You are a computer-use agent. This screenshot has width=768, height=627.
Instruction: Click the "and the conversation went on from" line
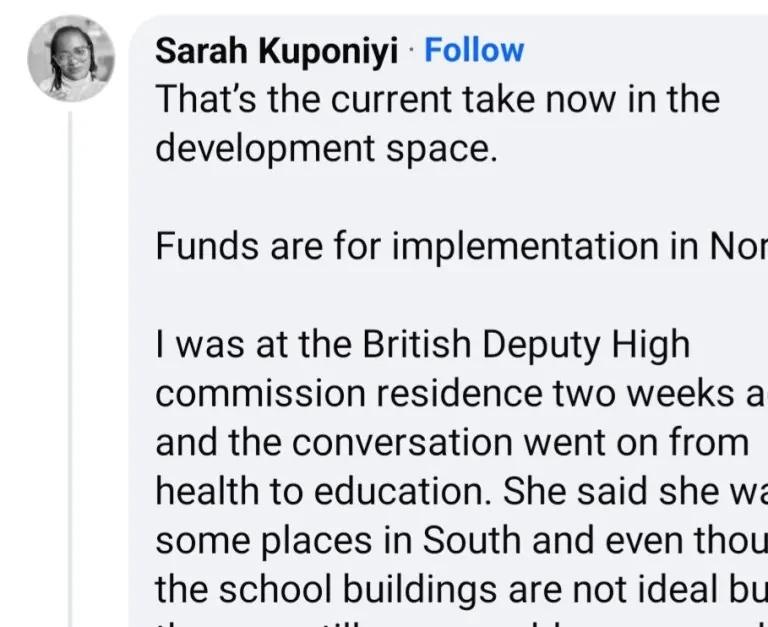pyautogui.click(x=452, y=442)
